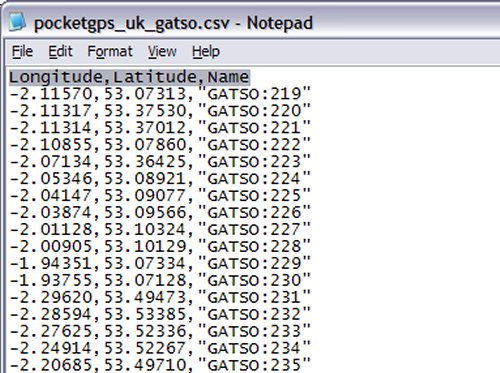The height and width of the screenshot is (373, 500).
Task: Click the GATSO:229 entry line
Action: click(160, 264)
